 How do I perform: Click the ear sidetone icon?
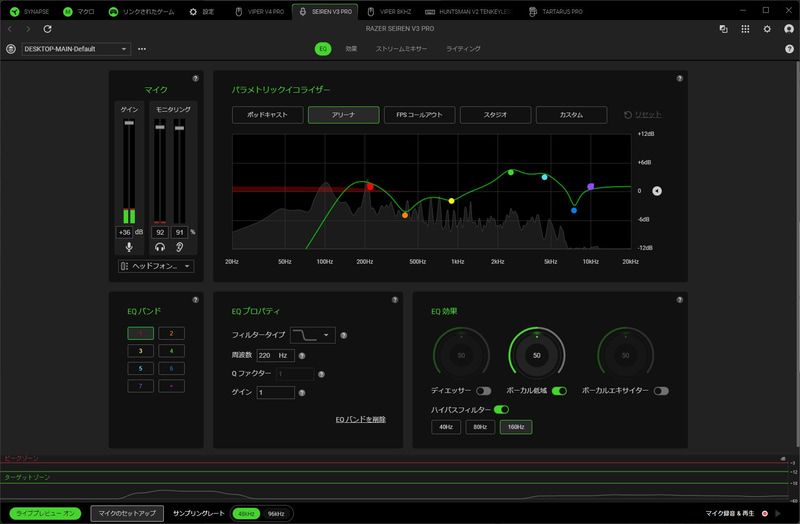point(180,247)
